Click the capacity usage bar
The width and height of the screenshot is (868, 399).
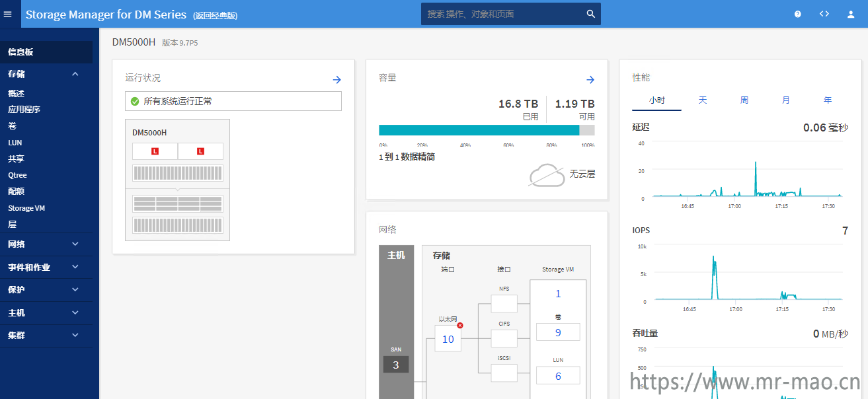coord(487,130)
